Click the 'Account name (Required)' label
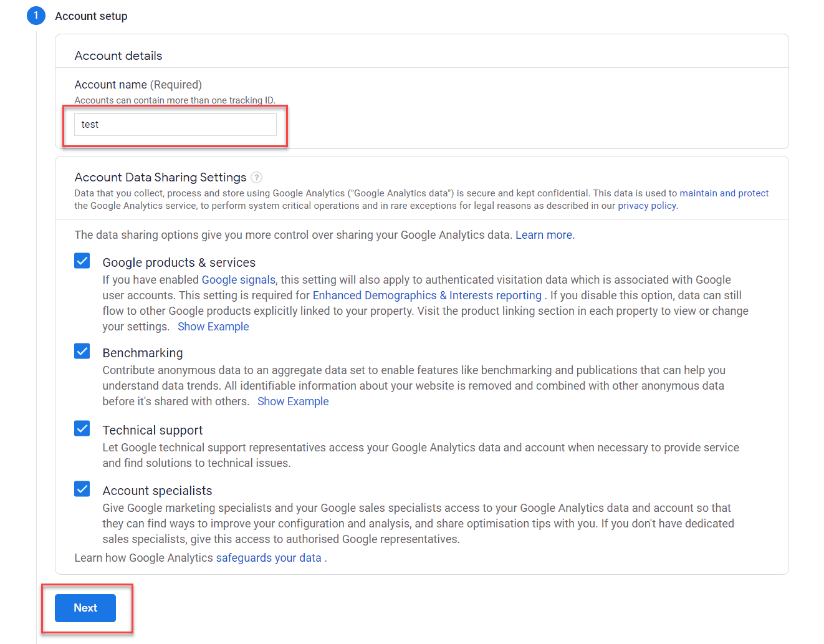This screenshot has height=644, width=824. point(138,85)
